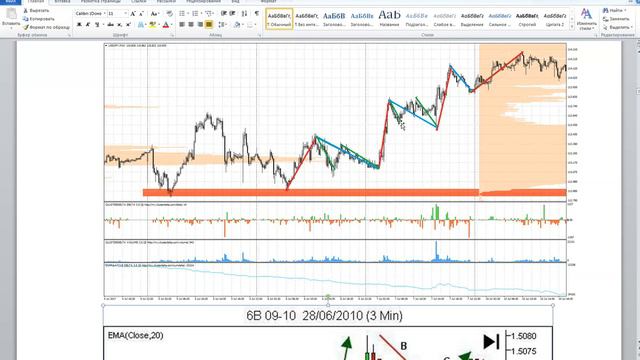Apply numbered list
Screen dimensions: 640x360
[x=196, y=13]
